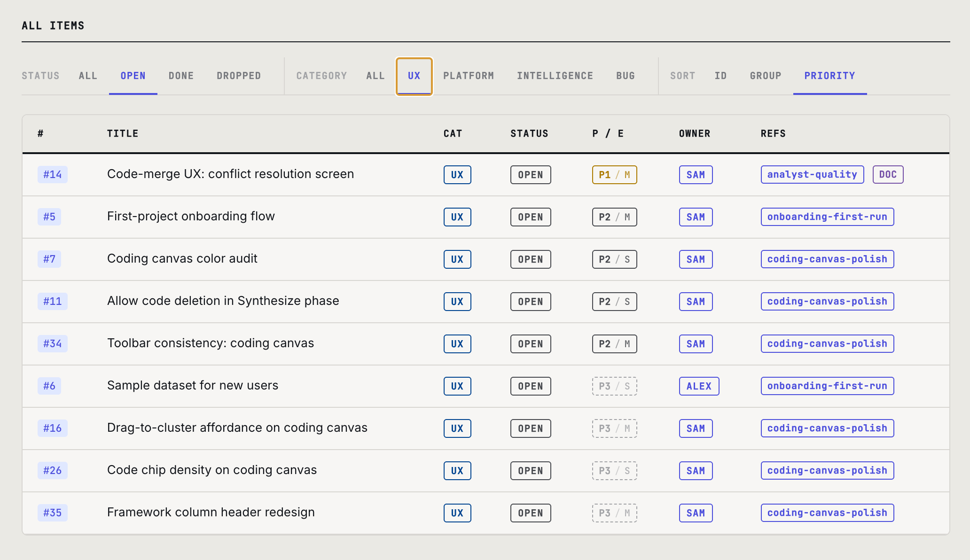Click the DOC badge on item #14

tap(887, 175)
